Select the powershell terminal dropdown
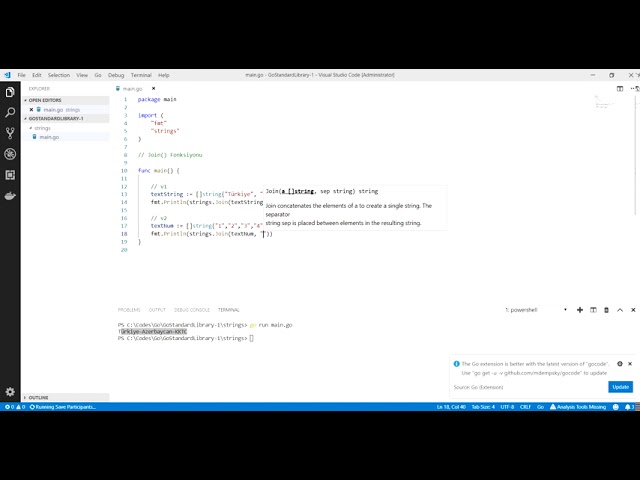 pos(536,310)
